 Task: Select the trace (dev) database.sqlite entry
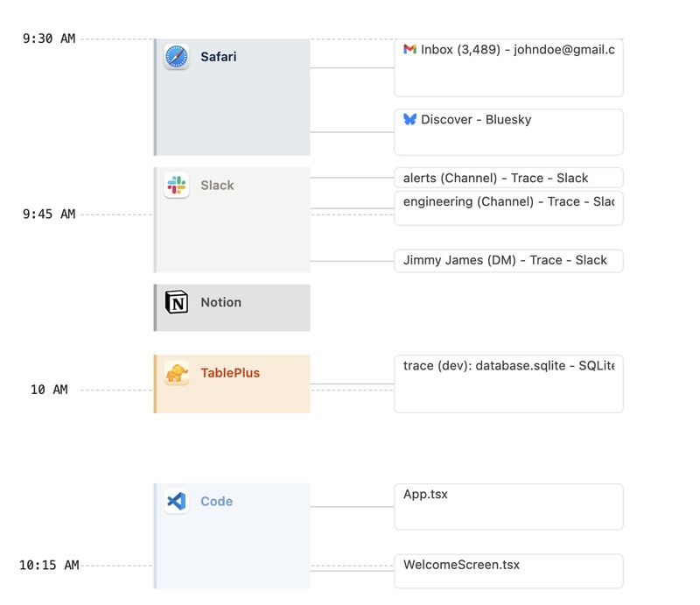click(x=508, y=383)
